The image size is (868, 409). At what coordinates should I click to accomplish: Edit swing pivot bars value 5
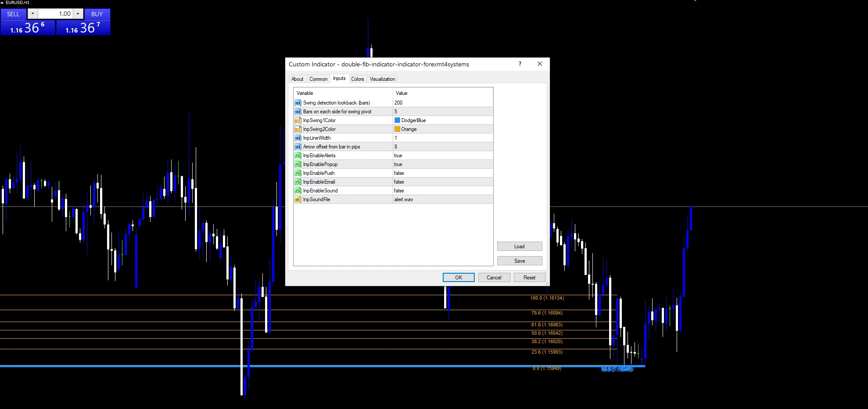point(443,112)
